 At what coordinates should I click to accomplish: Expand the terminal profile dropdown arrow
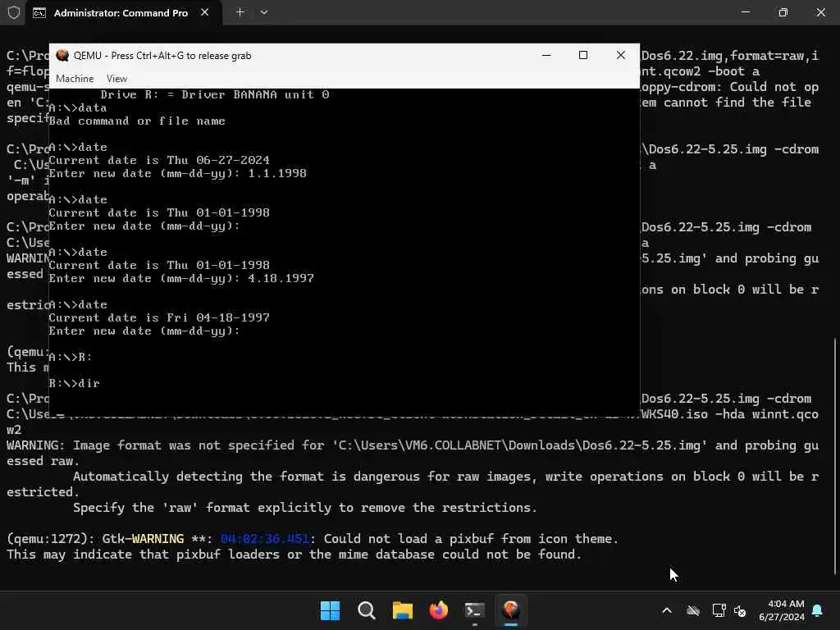click(264, 11)
